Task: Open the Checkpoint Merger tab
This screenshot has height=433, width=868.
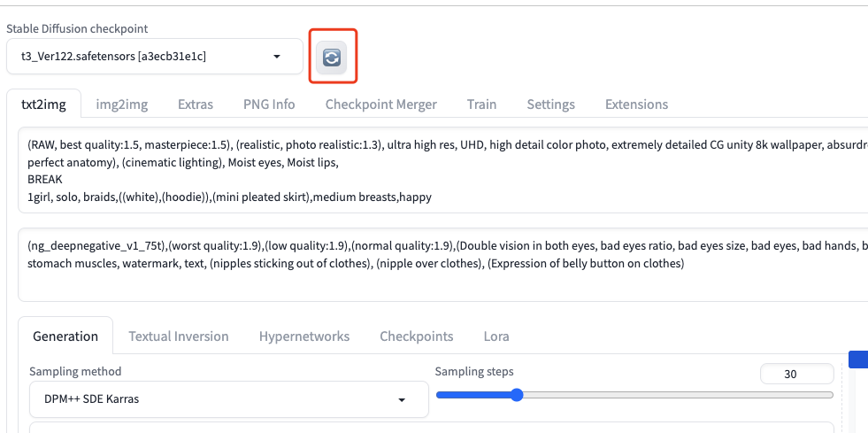Action: [381, 104]
